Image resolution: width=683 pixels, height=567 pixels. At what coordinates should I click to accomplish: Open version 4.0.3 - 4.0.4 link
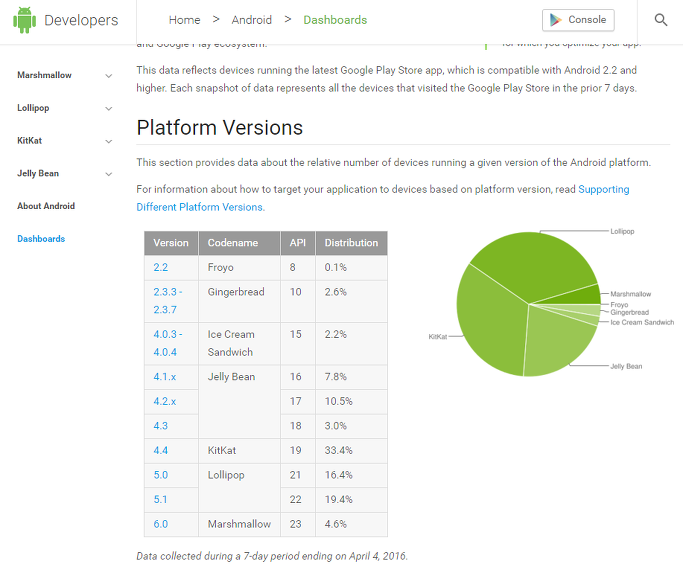click(167, 343)
